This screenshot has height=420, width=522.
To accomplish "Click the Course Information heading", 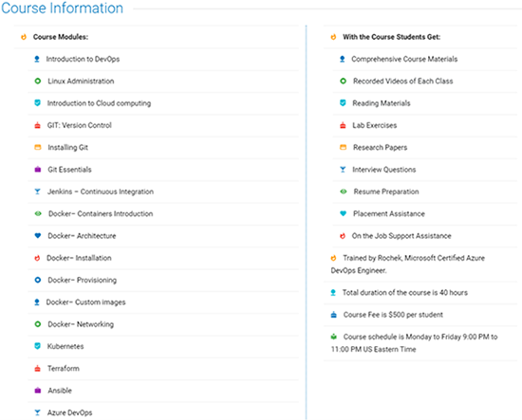I will 63,8.
